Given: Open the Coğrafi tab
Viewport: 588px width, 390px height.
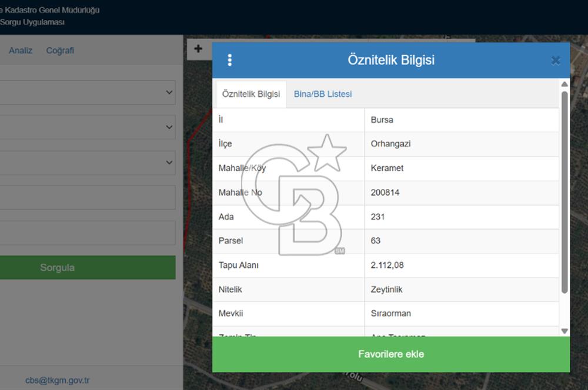Looking at the screenshot, I should click(60, 51).
